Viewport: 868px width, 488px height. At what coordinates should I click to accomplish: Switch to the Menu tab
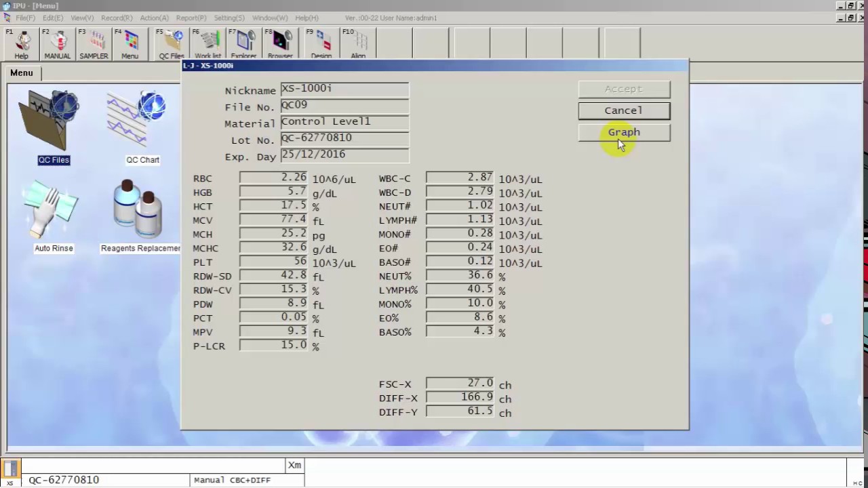click(x=21, y=73)
